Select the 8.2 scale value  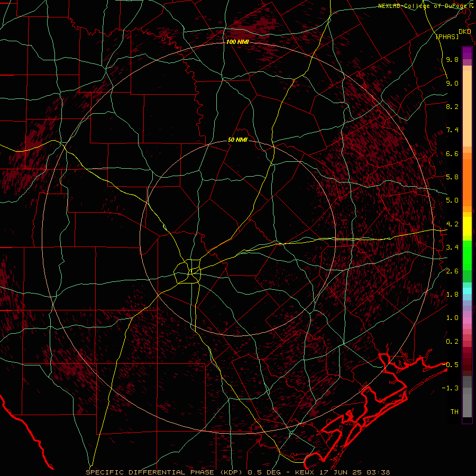click(x=452, y=106)
